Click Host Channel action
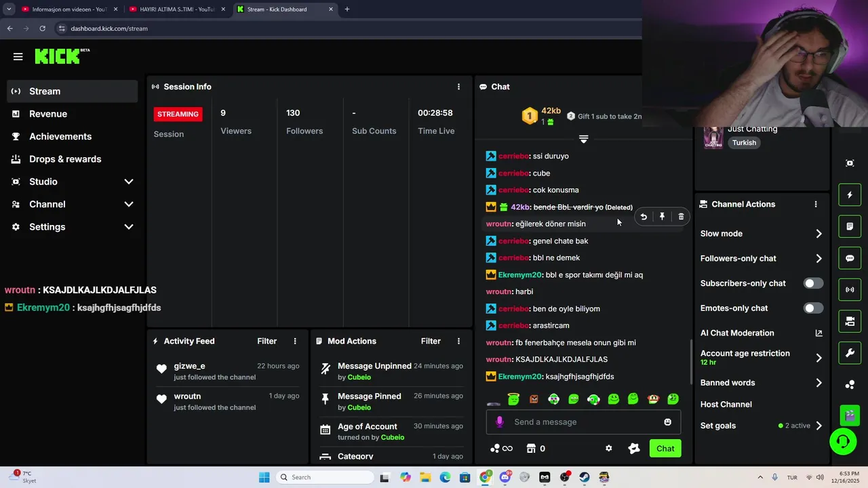Screen dimensions: 868x488 coord(726,405)
